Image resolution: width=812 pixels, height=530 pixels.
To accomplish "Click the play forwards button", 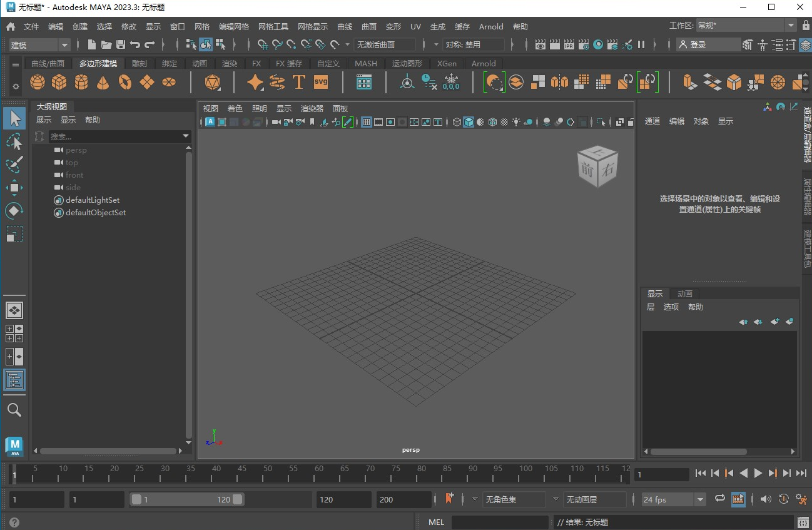I will pyautogui.click(x=758, y=474).
